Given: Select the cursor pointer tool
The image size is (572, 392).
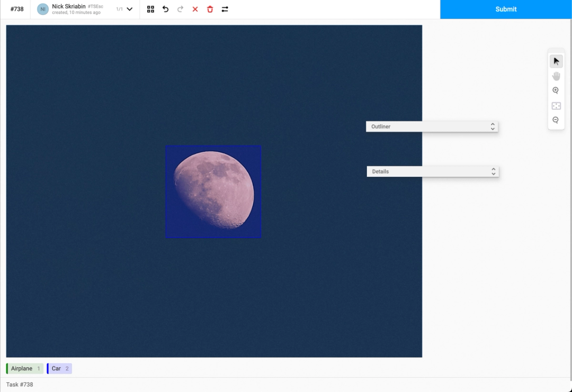Looking at the screenshot, I should [x=556, y=60].
